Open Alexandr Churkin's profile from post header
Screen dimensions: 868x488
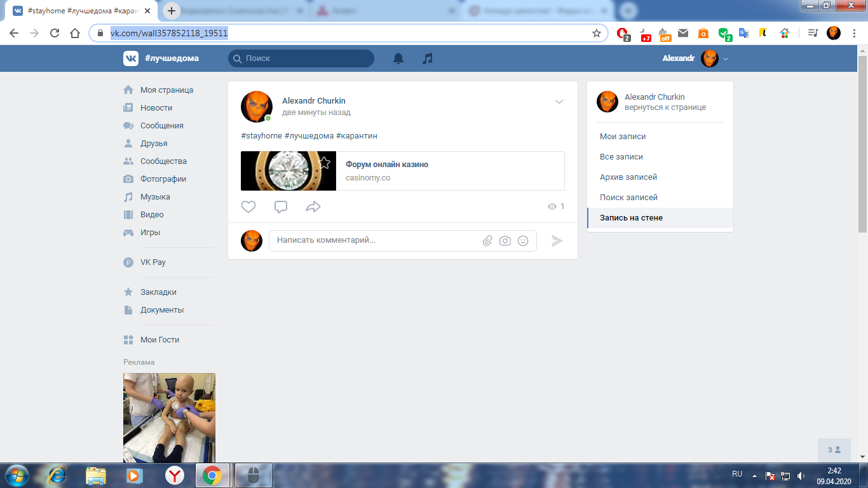click(x=314, y=101)
